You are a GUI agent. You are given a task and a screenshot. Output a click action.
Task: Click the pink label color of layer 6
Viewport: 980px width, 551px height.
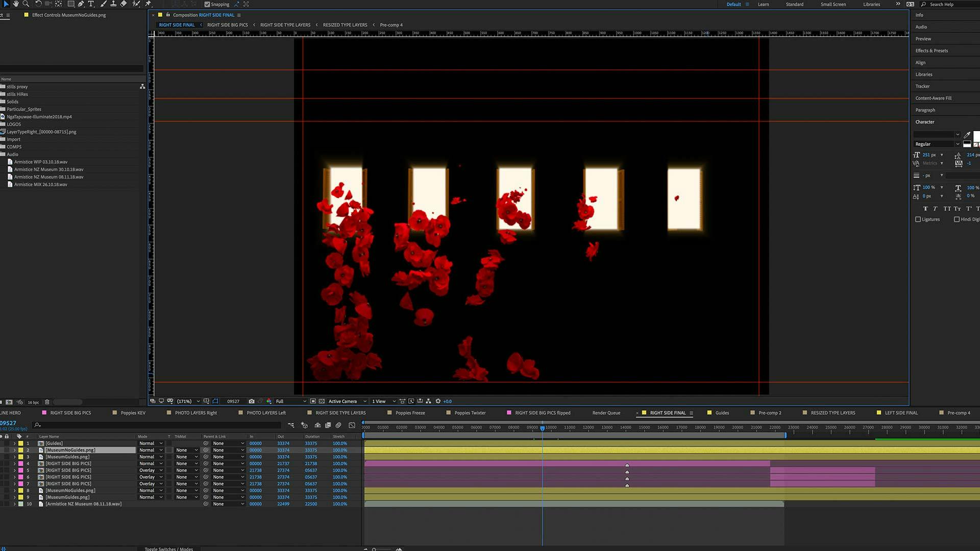21,477
